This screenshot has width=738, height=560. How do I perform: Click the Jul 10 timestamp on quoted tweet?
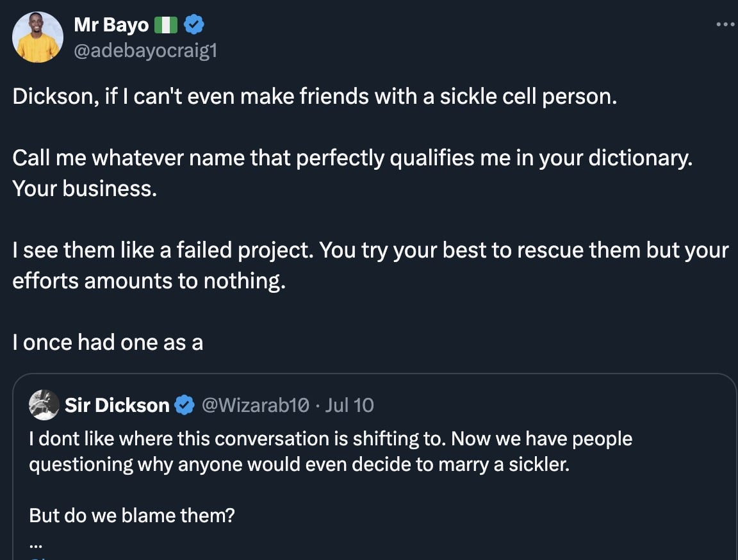tap(349, 405)
